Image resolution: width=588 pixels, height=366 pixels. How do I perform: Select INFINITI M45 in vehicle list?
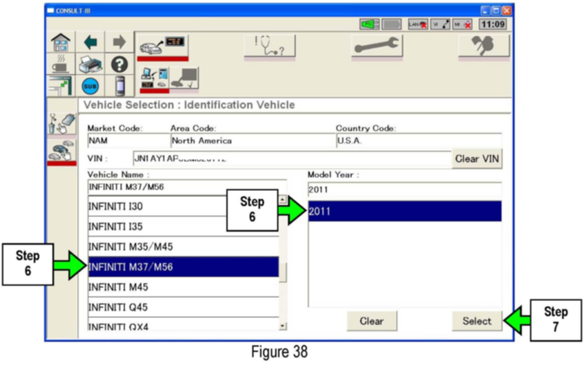183,287
